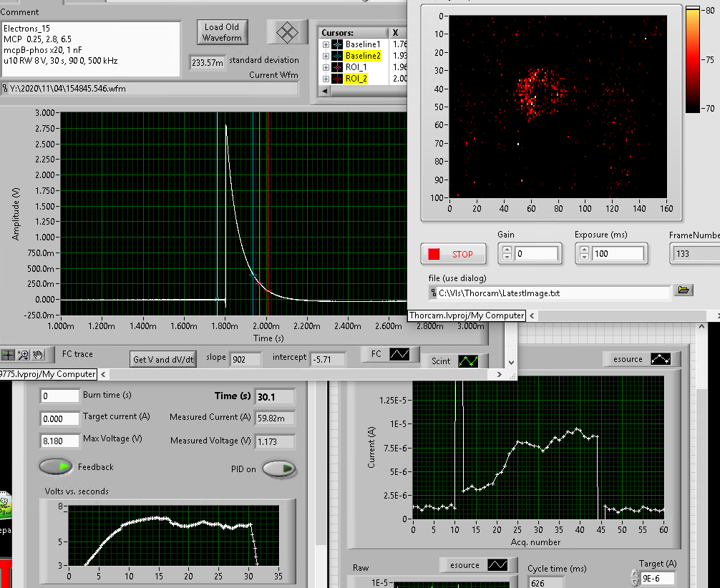The image size is (720, 588).
Task: Select the pan hand tool in graph palette
Action: point(38,354)
